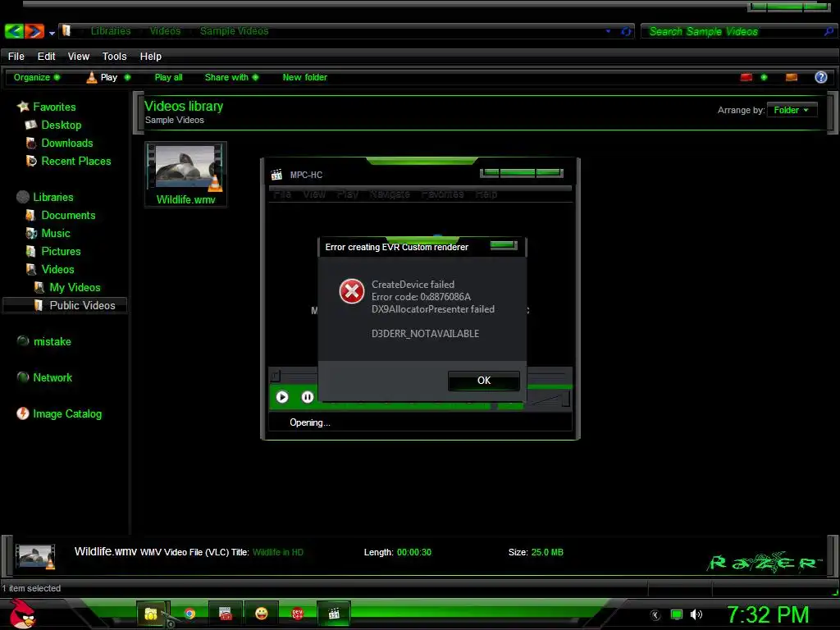The image size is (840, 630).
Task: Open Desktop in Favorites
Action: [x=61, y=125]
